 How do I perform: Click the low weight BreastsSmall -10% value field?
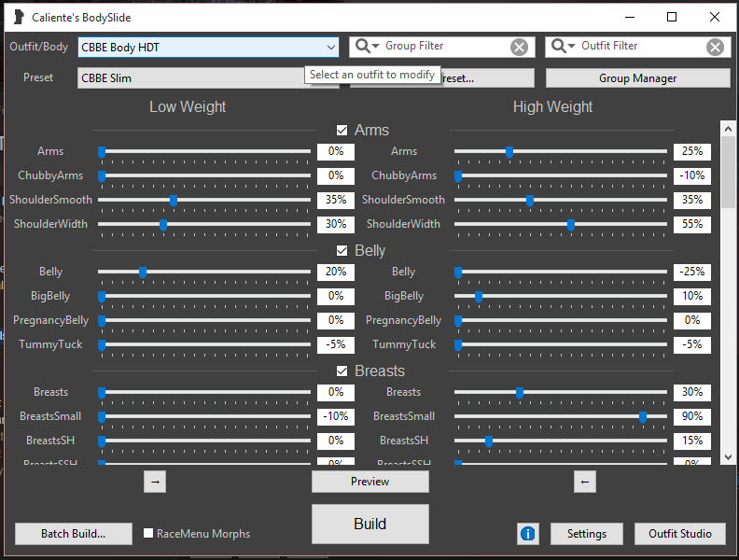click(x=336, y=416)
